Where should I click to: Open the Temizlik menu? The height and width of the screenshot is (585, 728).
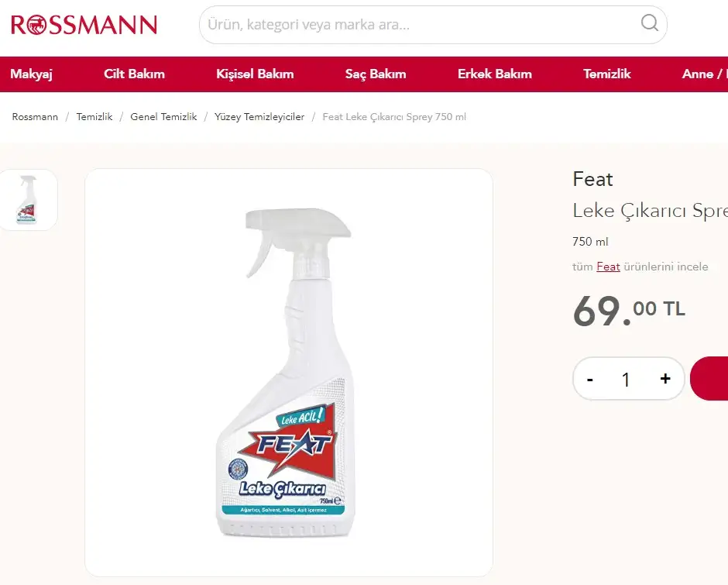[607, 74]
